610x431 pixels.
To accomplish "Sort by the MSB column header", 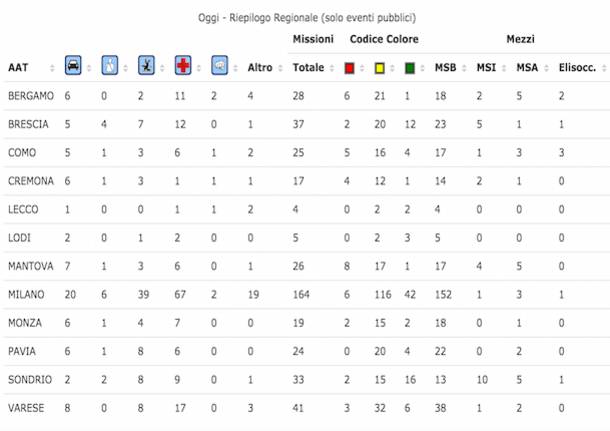I will click(445, 68).
